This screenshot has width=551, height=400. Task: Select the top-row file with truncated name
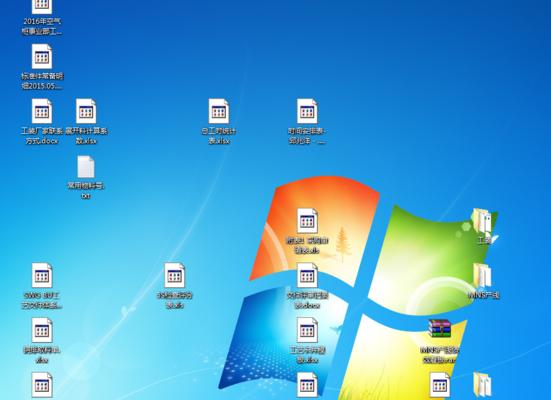tap(307, 121)
